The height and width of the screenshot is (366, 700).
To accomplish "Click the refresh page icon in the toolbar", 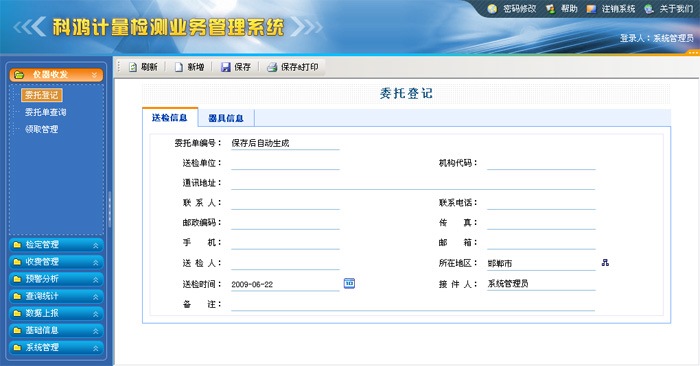I will [133, 67].
